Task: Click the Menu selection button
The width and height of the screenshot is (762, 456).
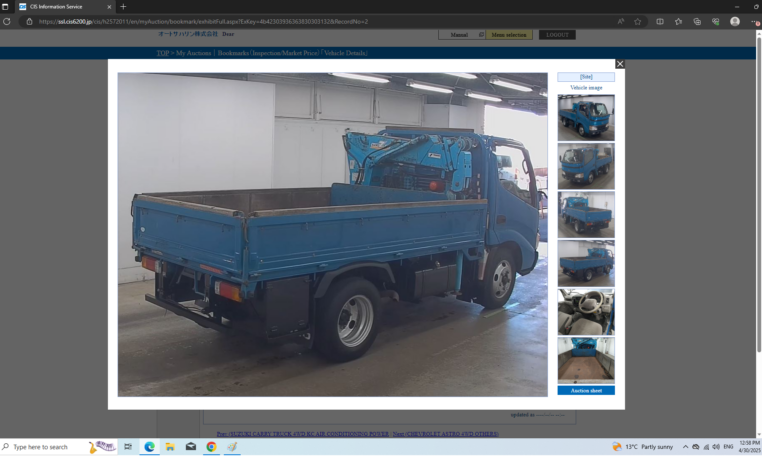Action: [509, 35]
